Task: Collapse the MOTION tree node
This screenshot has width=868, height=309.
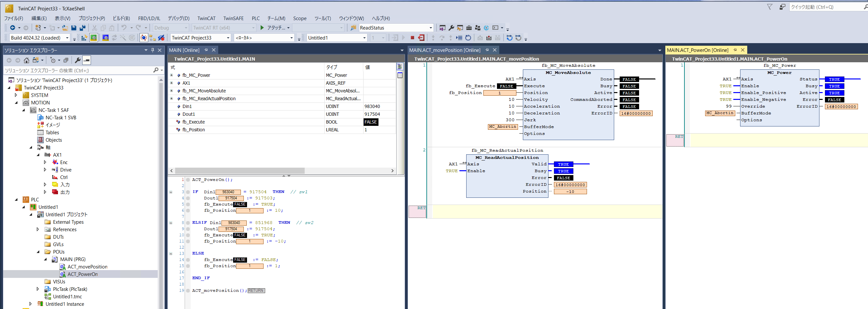Action: tap(17, 102)
